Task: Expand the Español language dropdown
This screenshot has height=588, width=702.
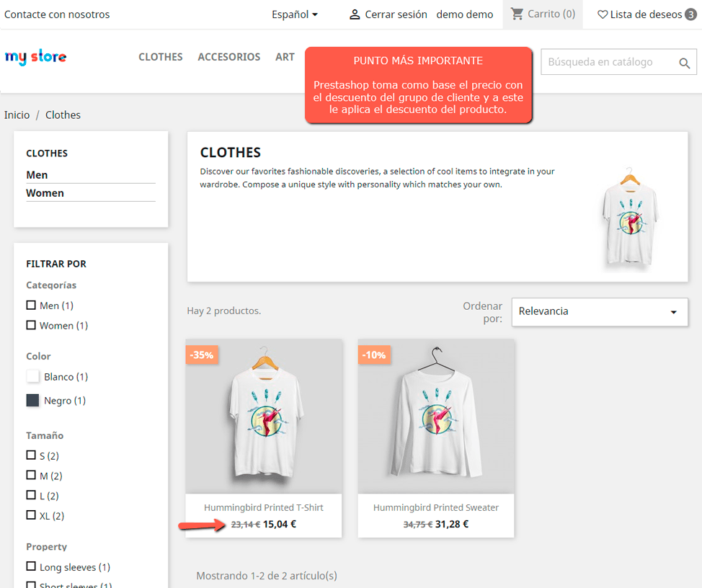Action: click(295, 14)
